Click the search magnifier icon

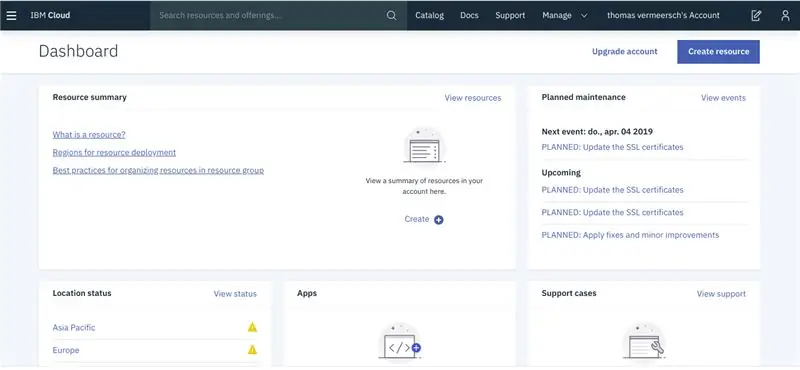pos(391,15)
